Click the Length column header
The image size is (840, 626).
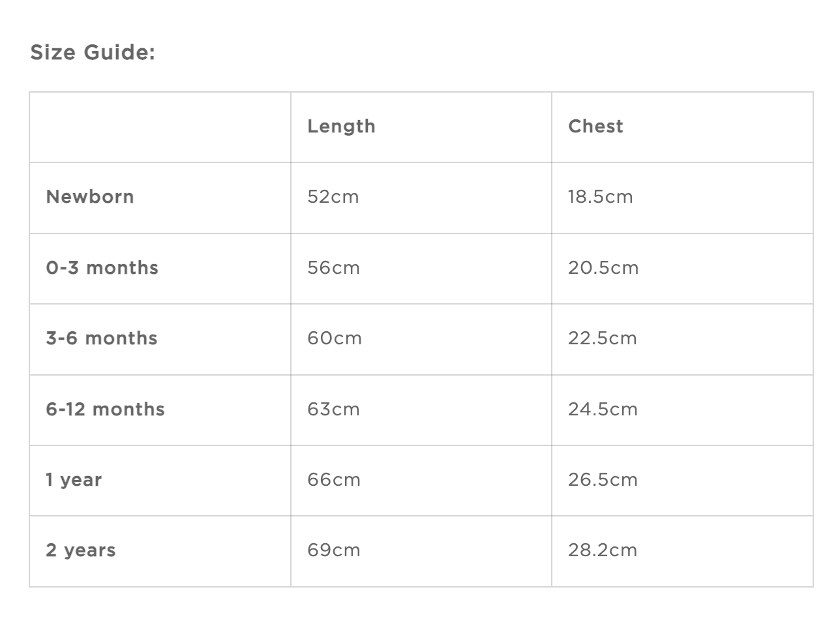click(x=341, y=127)
